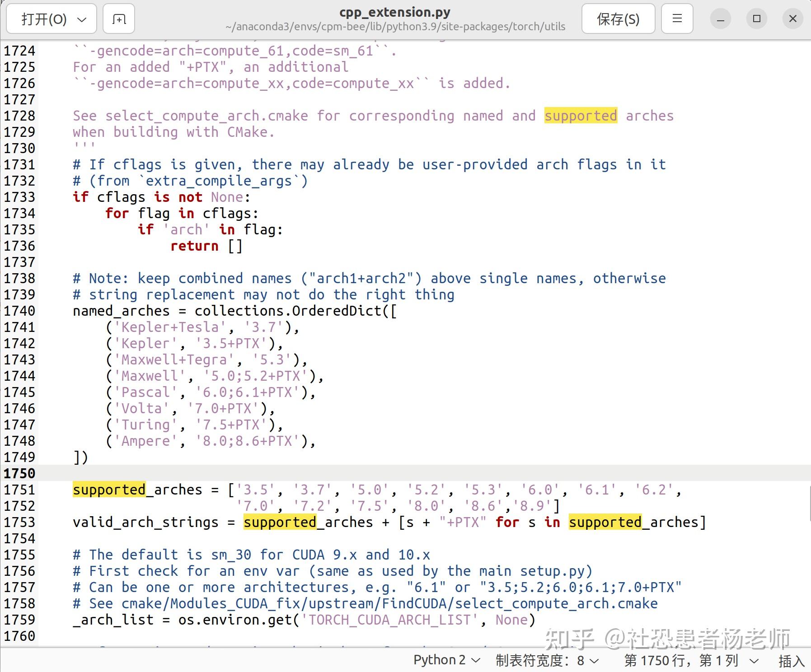Screen dimensions: 811x672
Task: Click 'if cflags is not None' line
Action: 161,197
